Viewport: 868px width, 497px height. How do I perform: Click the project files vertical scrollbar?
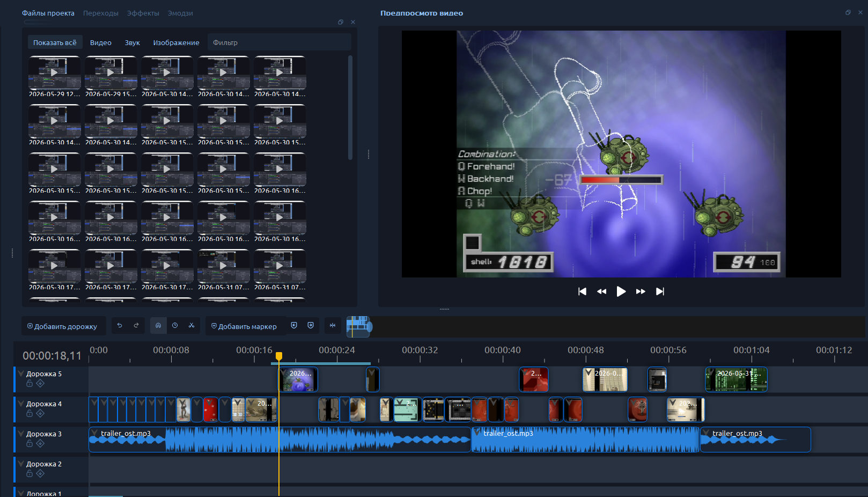point(350,107)
